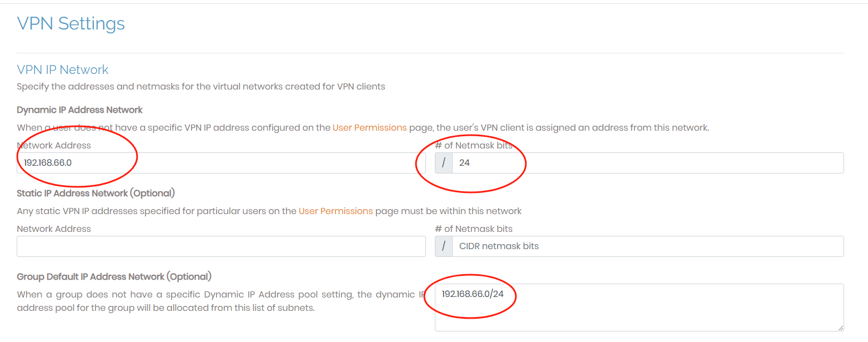Image resolution: width=868 pixels, height=342 pixels.
Task: Click the Group Default IP Address Network label
Action: pyautogui.click(x=114, y=276)
